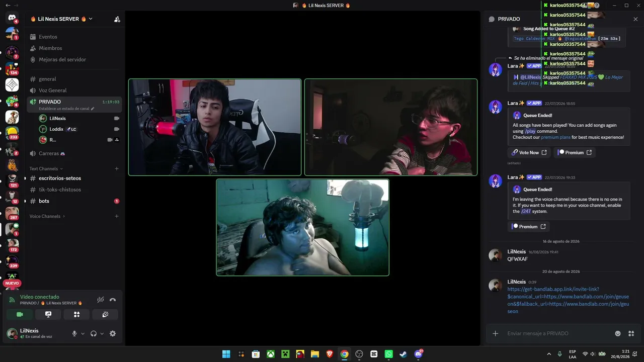Collapse the Voice Channels category

tap(47, 216)
